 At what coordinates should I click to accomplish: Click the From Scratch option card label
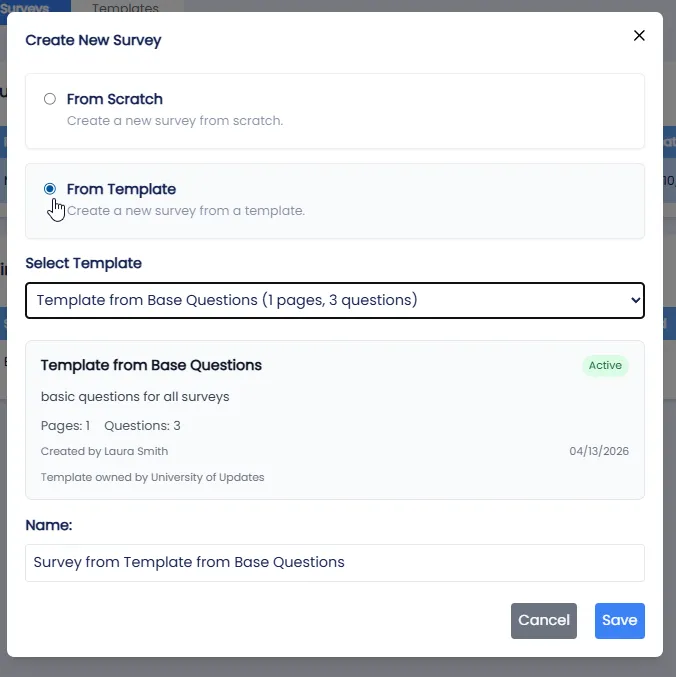click(114, 99)
